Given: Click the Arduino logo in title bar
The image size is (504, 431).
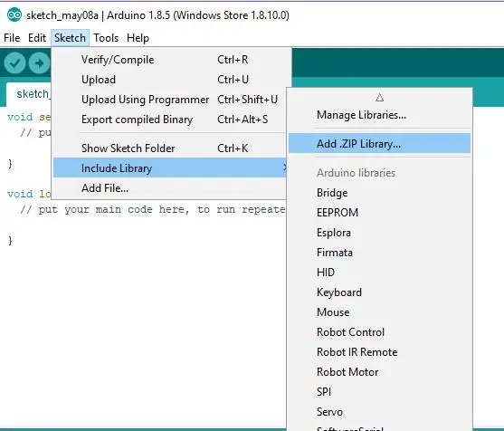Looking at the screenshot, I should click(14, 15).
